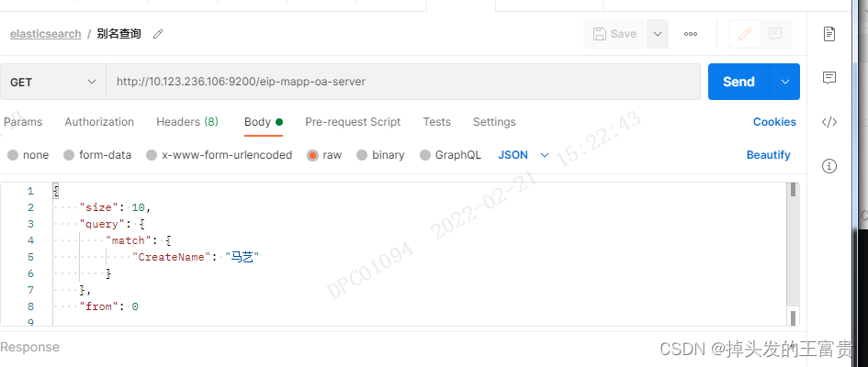Image resolution: width=868 pixels, height=367 pixels.
Task: Open the JSON format dropdown
Action: tap(524, 155)
